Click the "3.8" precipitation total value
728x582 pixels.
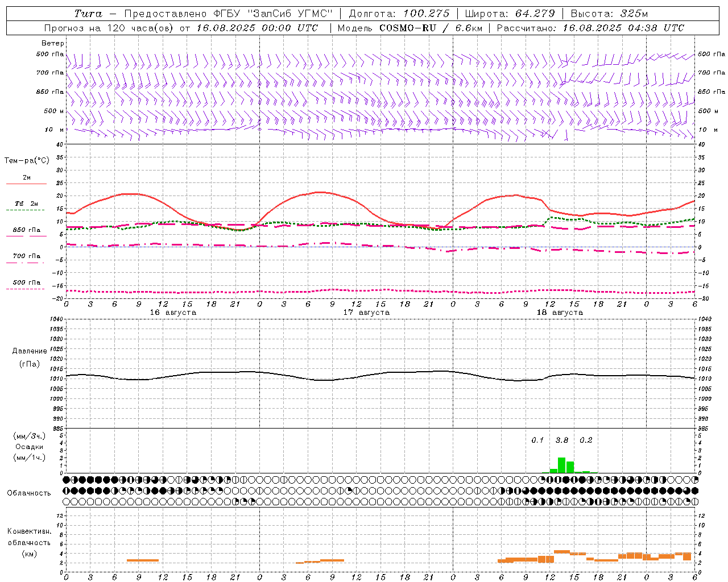[562, 440]
